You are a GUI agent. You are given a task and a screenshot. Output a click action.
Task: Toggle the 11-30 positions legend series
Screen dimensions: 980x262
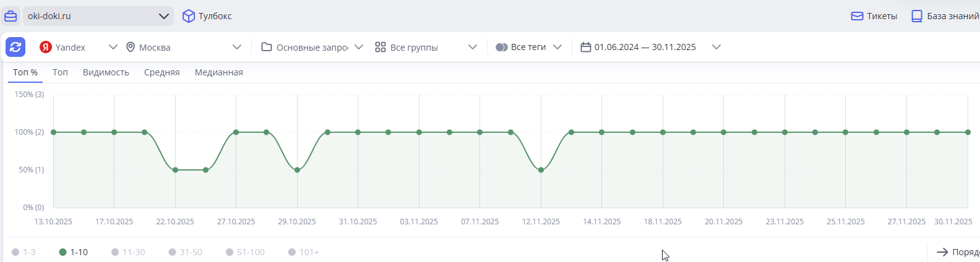coord(128,252)
